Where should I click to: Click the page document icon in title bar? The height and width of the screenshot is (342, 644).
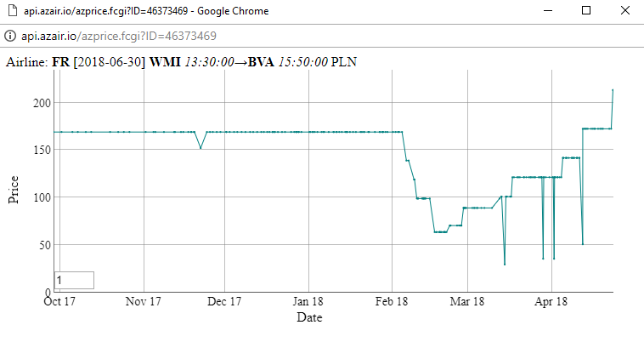point(13,11)
